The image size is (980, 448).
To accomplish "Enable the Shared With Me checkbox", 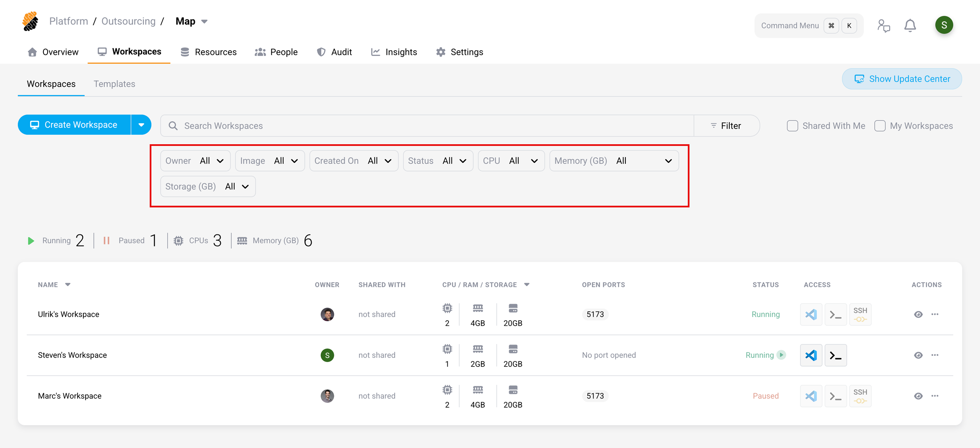I will tap(792, 126).
